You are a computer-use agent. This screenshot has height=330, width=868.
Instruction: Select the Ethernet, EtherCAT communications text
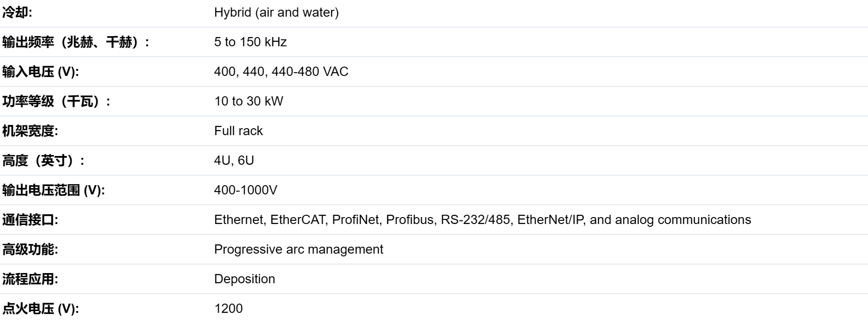pyautogui.click(x=483, y=220)
